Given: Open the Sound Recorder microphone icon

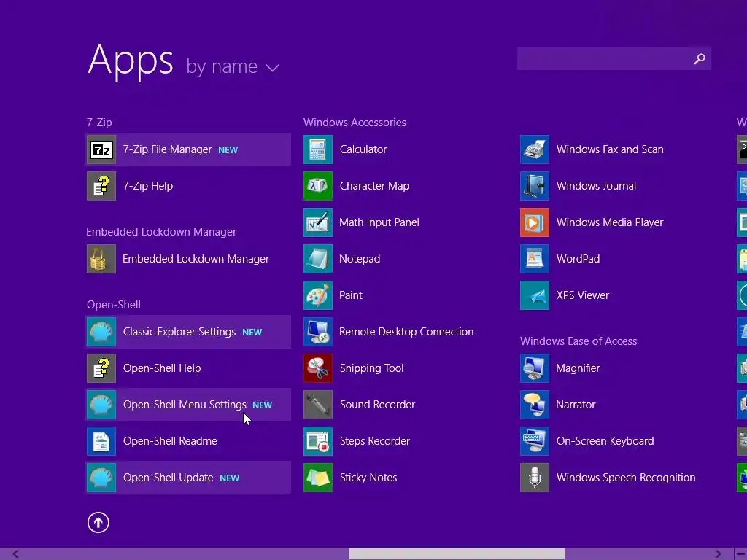Looking at the screenshot, I should point(318,405).
